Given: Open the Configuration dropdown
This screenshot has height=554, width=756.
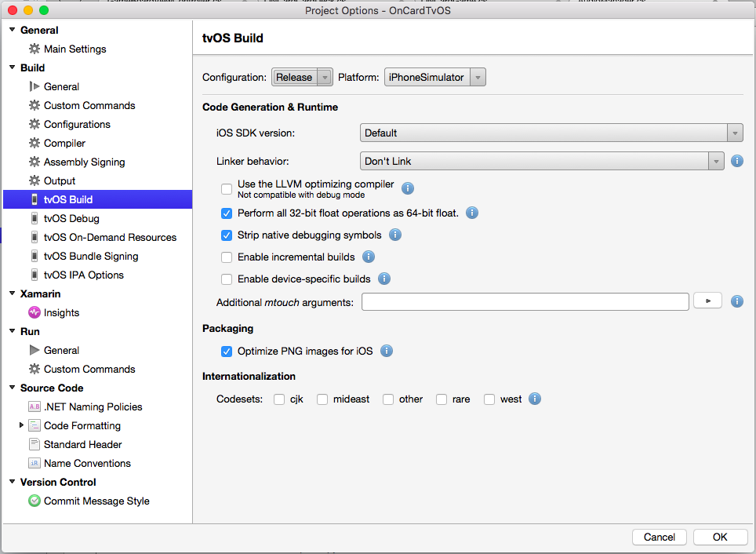Looking at the screenshot, I should click(x=302, y=77).
